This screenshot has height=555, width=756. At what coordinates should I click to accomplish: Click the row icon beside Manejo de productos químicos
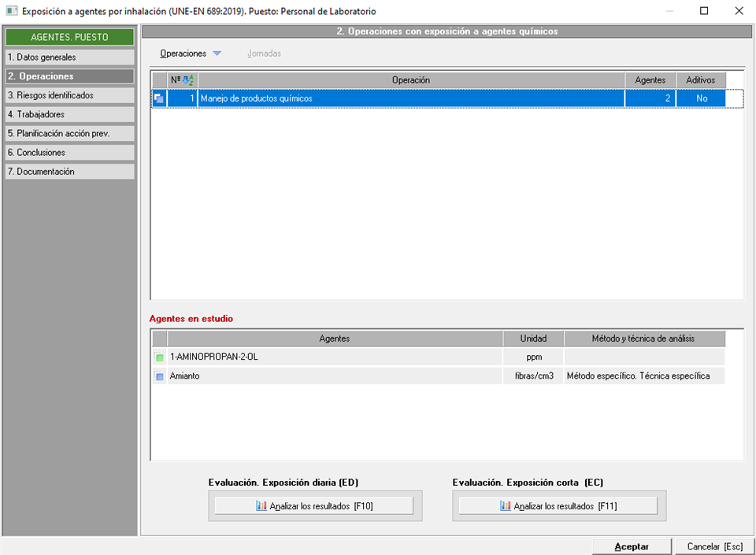(159, 98)
